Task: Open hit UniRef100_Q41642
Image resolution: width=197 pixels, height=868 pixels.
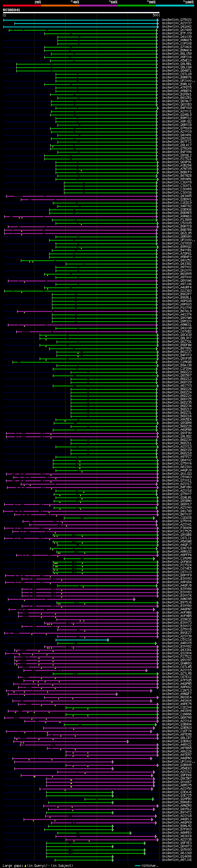Action: (x=177, y=26)
